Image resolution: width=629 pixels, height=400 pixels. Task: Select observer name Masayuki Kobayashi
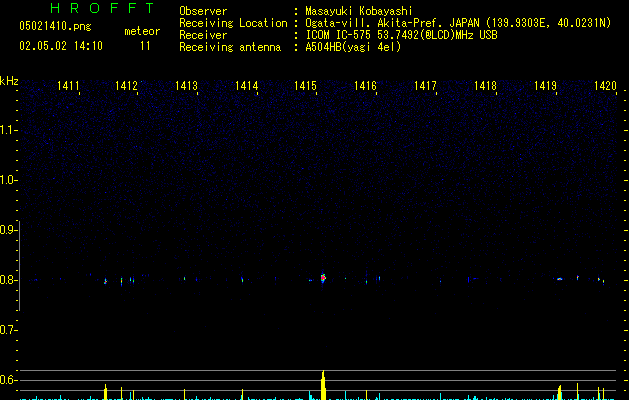[x=359, y=11]
